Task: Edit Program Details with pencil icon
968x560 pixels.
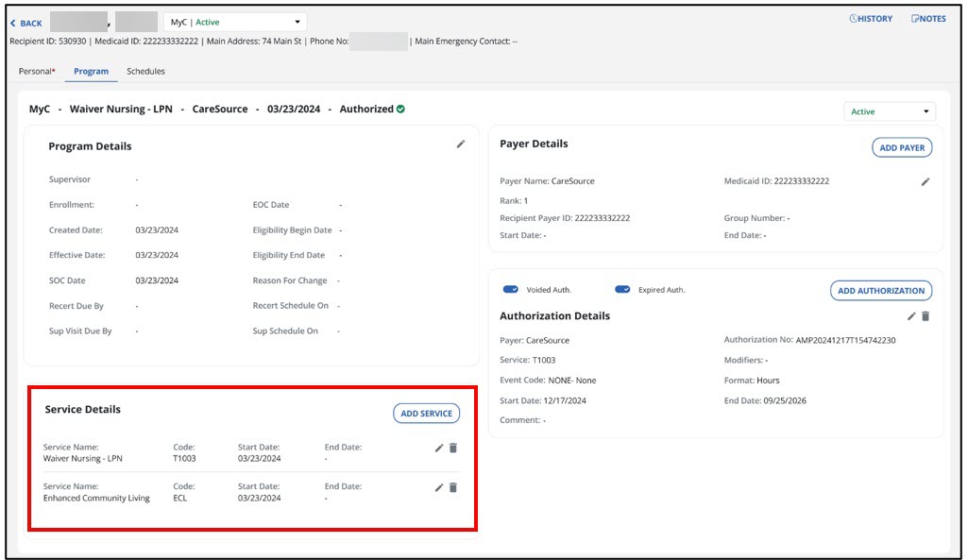Action: (461, 144)
